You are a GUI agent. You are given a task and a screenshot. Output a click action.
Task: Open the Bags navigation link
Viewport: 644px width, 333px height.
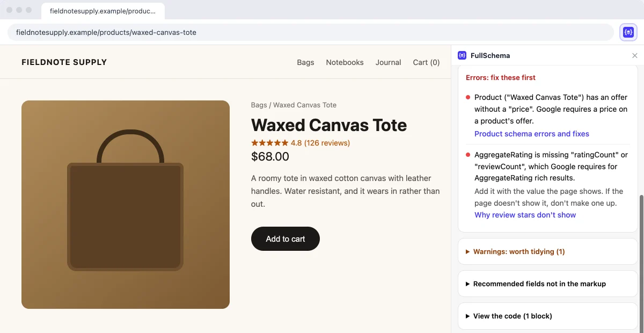(x=305, y=62)
